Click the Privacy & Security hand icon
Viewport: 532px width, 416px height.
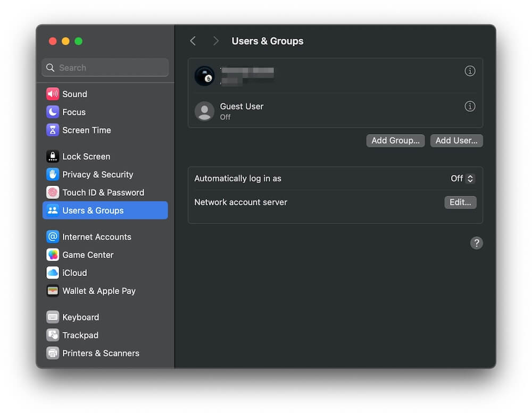coord(53,174)
